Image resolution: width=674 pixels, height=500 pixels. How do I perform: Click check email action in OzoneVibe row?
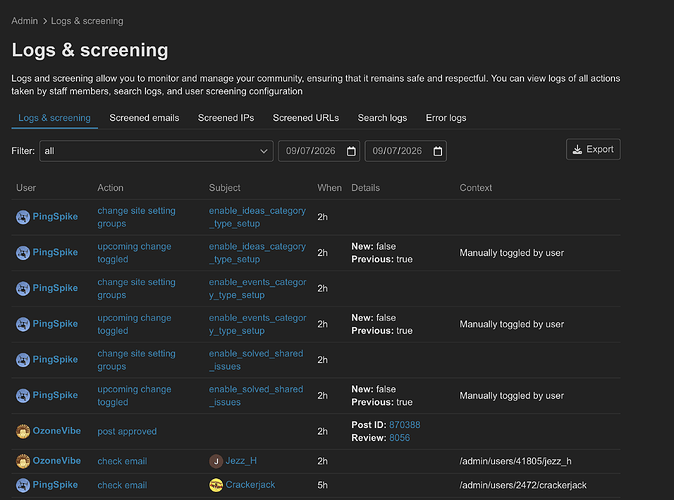pyautogui.click(x=122, y=461)
